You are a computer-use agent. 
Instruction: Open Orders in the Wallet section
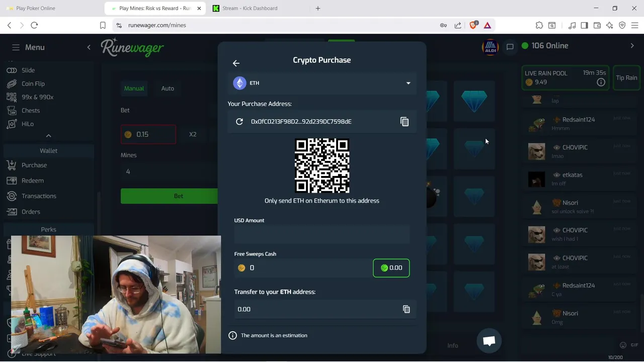[x=31, y=212]
